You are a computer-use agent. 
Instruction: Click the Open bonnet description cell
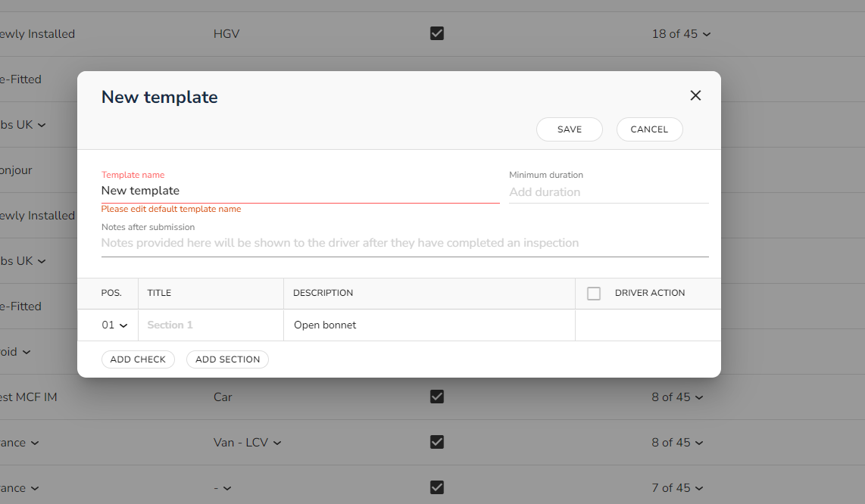click(429, 325)
